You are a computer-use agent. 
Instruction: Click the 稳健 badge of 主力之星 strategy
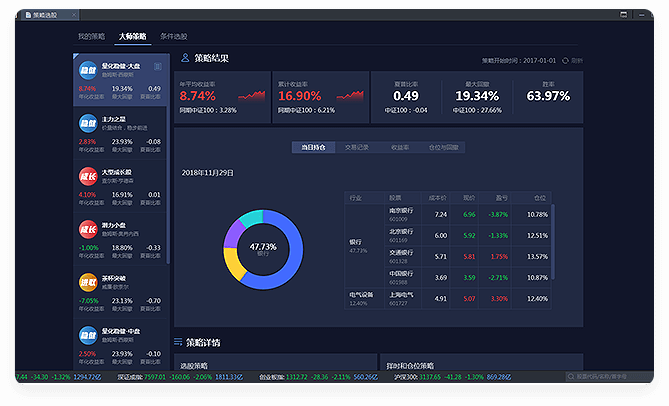coord(88,123)
